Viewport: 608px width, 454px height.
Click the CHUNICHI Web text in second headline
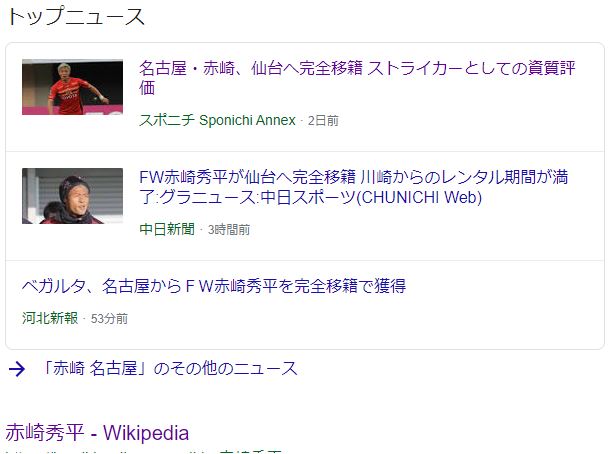[419, 197]
